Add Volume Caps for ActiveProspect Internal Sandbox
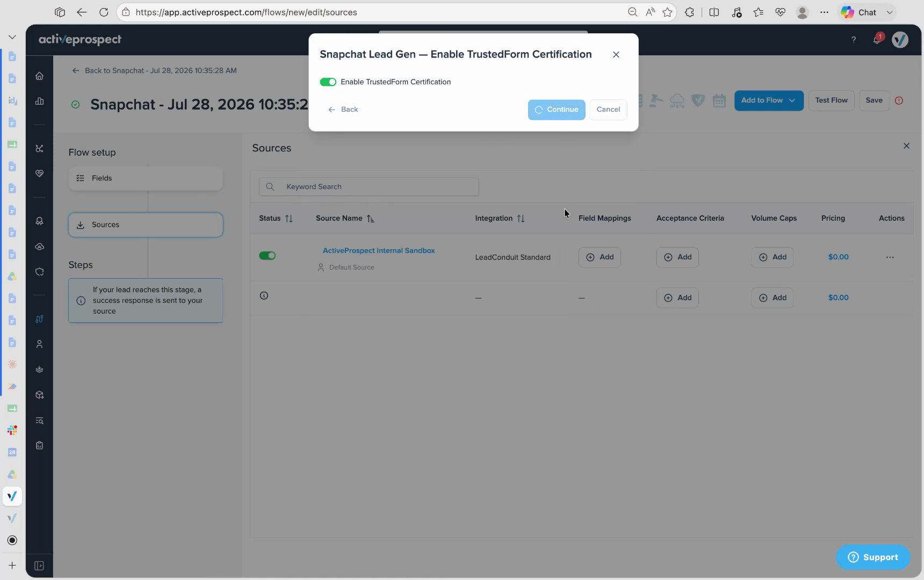This screenshot has height=580, width=924. point(772,257)
